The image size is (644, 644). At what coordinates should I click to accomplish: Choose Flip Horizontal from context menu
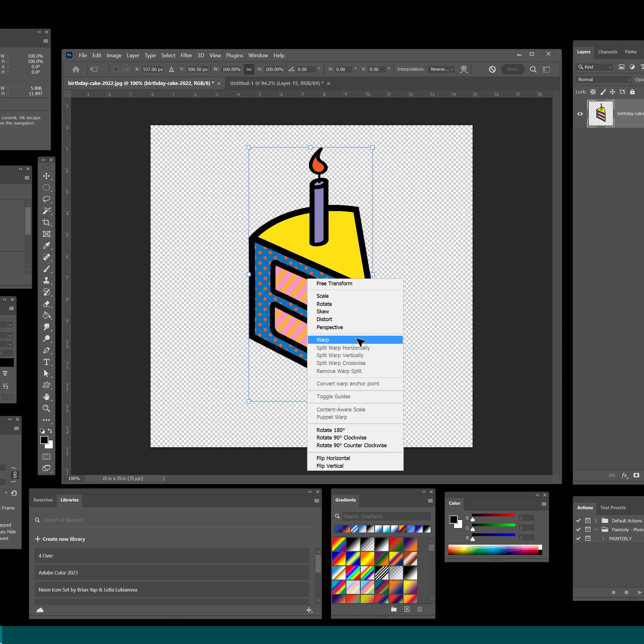(x=333, y=458)
